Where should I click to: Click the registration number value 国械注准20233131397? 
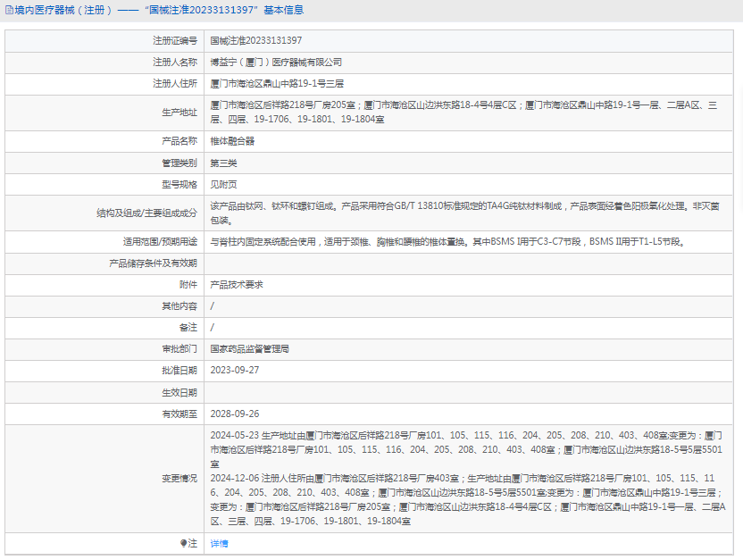[256, 41]
